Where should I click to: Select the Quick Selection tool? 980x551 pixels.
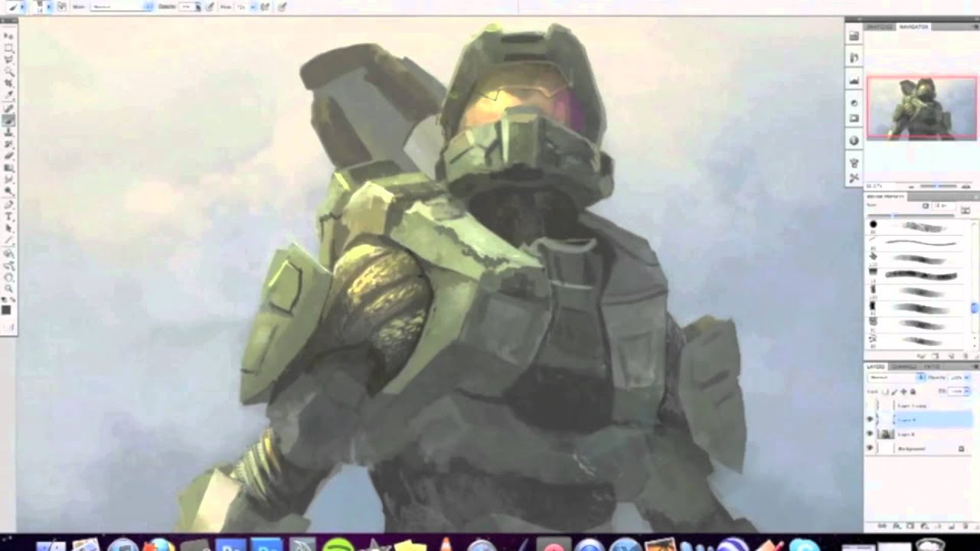[9, 70]
